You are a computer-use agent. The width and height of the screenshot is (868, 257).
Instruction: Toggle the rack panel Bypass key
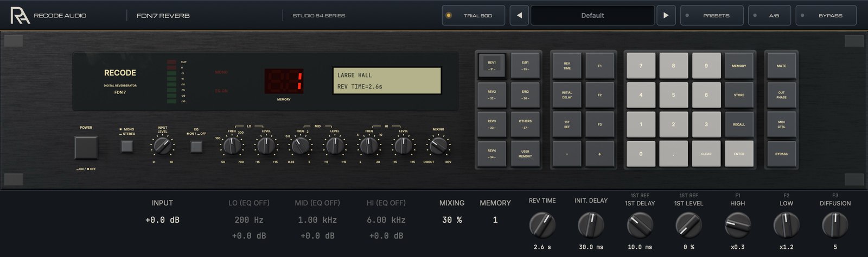point(781,154)
